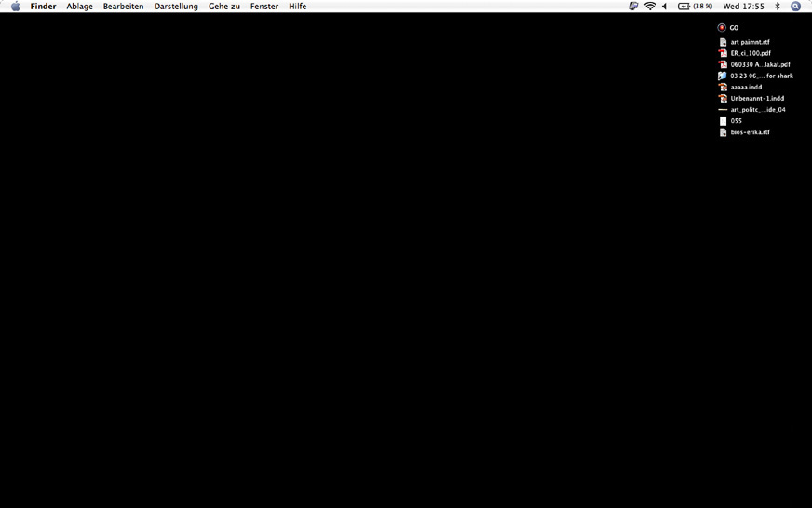This screenshot has height=508, width=812.
Task: Select the Unbenannt-1.indd InDesign file
Action: (723, 98)
